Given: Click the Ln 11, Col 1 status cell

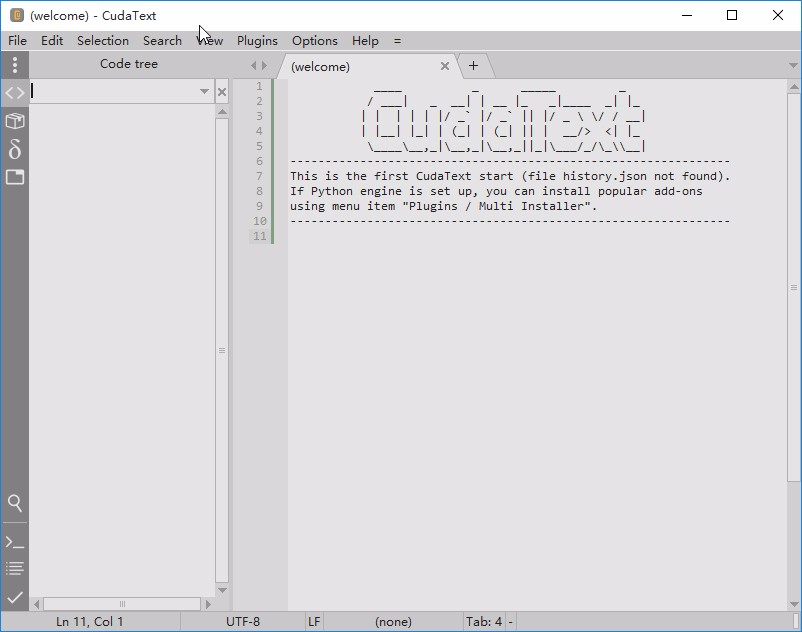Looking at the screenshot, I should 90,622.
